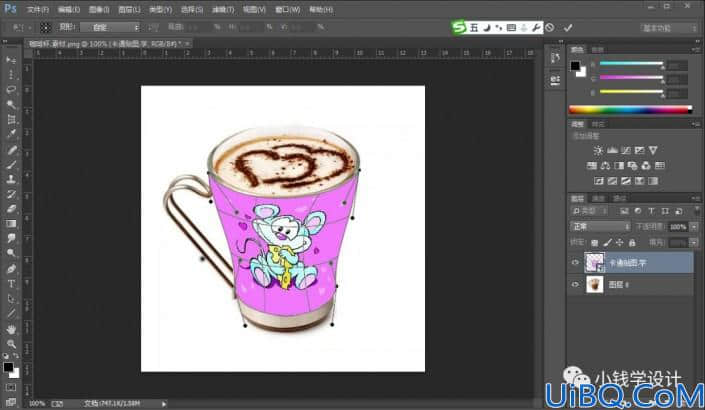The width and height of the screenshot is (705, 410).
Task: Select the Zoom tool in toolbox
Action: click(x=11, y=344)
